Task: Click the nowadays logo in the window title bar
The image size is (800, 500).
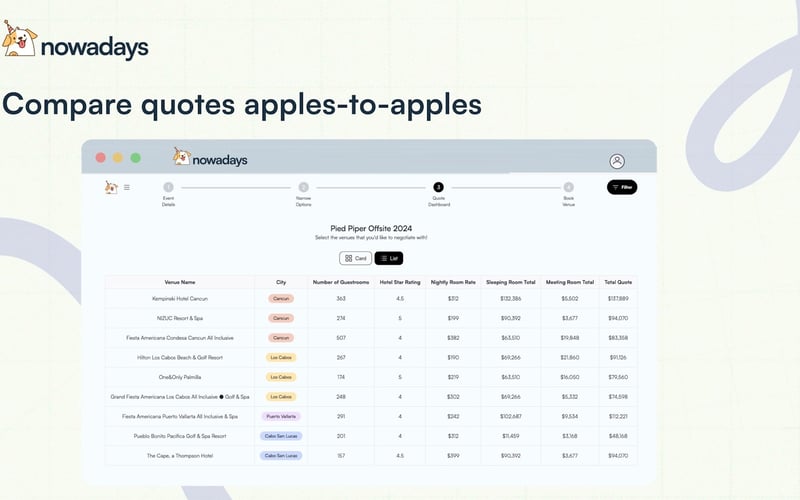Action: [210, 158]
